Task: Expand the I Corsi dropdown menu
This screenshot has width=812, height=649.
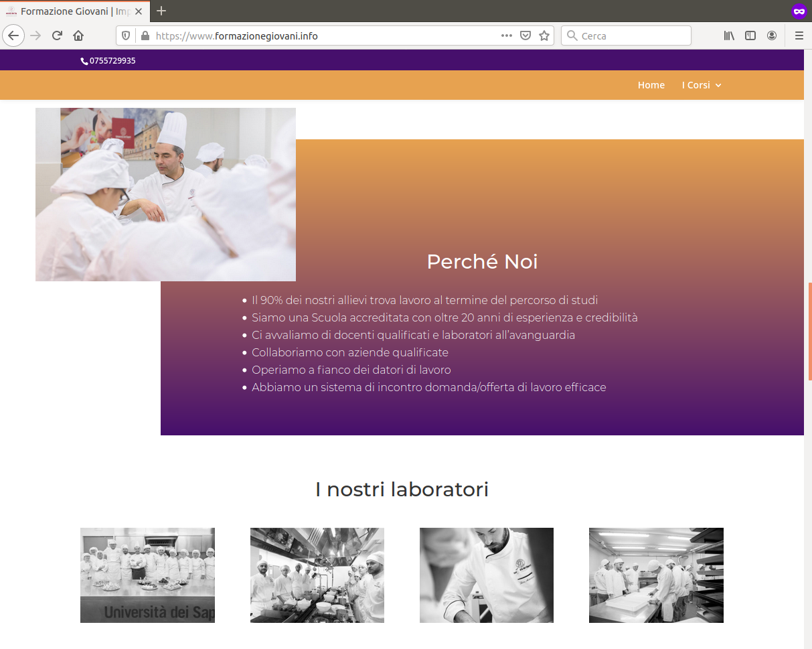Action: [x=702, y=85]
